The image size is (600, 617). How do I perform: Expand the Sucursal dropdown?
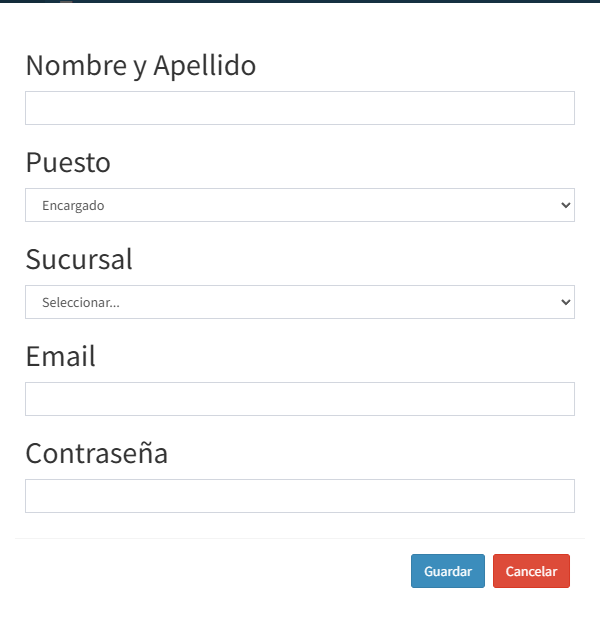[x=300, y=302]
